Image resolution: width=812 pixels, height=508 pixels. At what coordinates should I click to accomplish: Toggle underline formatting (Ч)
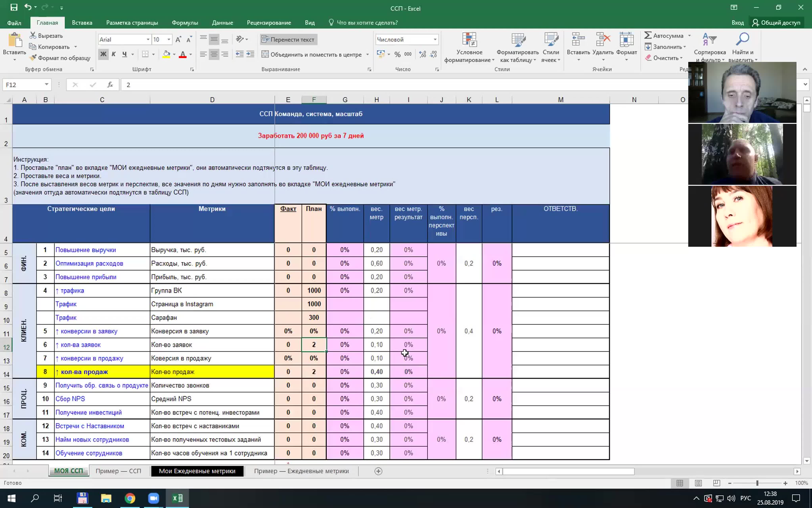click(x=124, y=54)
